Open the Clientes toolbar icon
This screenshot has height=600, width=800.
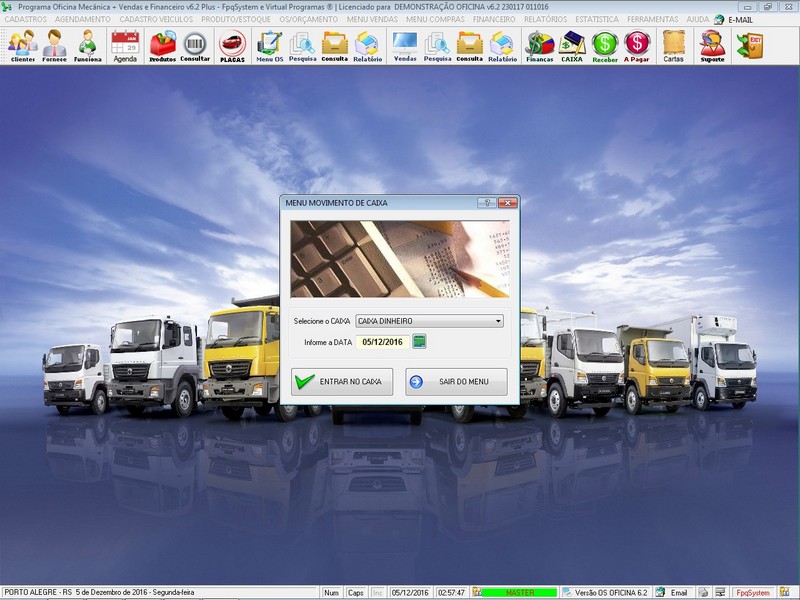pos(23,45)
